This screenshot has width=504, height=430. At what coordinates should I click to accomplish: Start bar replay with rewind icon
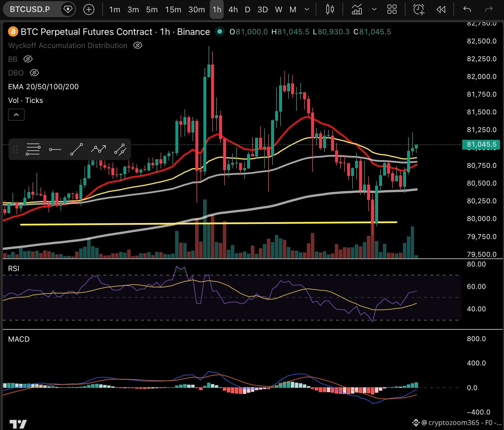pyautogui.click(x=441, y=9)
